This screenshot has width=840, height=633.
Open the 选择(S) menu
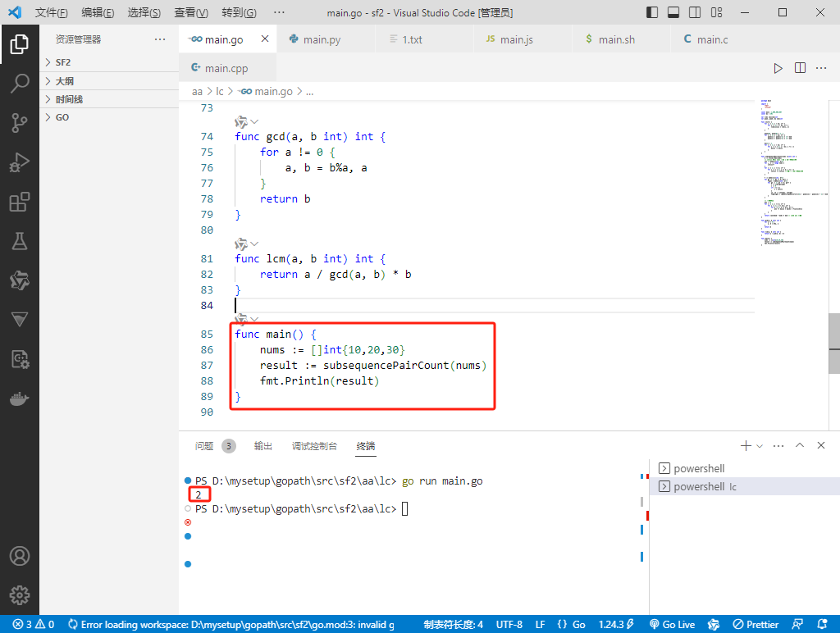[x=144, y=12]
